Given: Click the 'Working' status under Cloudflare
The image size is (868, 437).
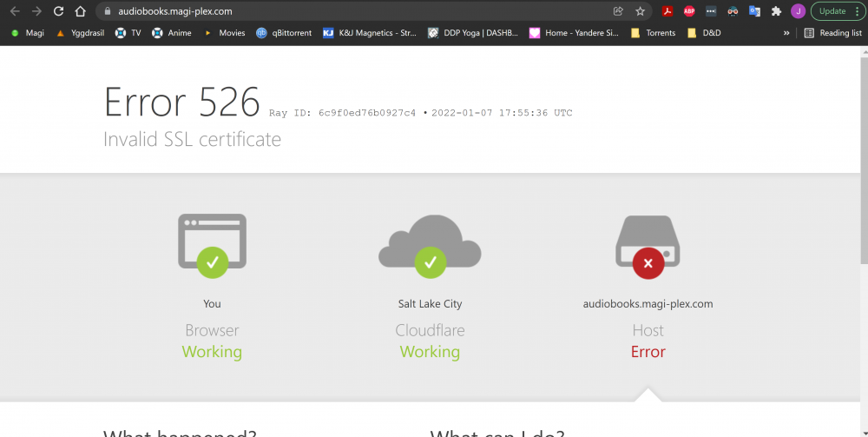Looking at the screenshot, I should coord(430,352).
